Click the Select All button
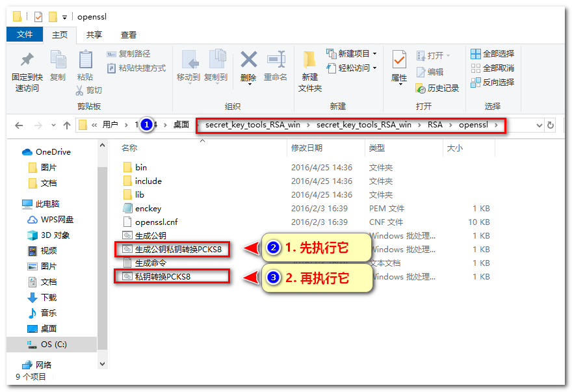 click(x=492, y=54)
